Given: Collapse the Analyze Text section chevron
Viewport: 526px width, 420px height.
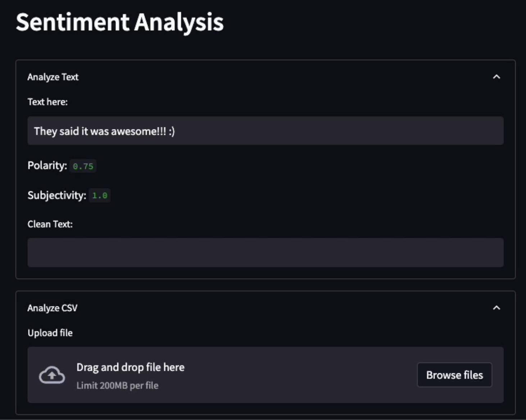Looking at the screenshot, I should tap(496, 77).
